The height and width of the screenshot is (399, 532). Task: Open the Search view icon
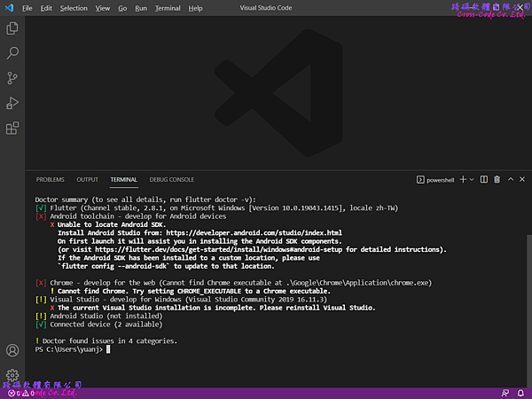point(12,53)
